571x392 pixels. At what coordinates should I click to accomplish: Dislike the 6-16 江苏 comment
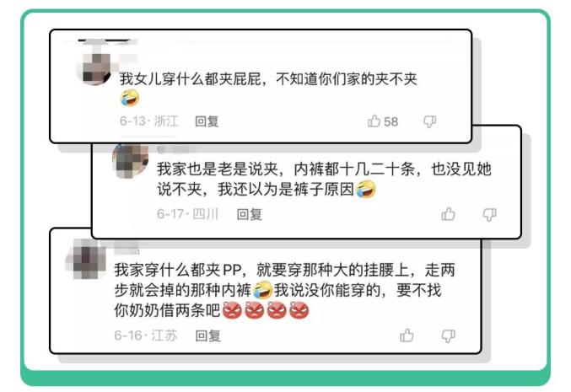tap(448, 336)
